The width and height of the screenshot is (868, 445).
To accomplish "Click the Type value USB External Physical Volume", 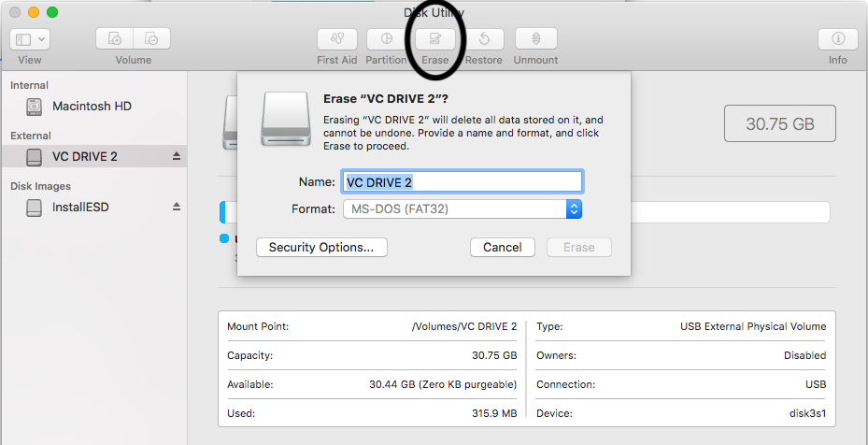I will click(x=753, y=326).
